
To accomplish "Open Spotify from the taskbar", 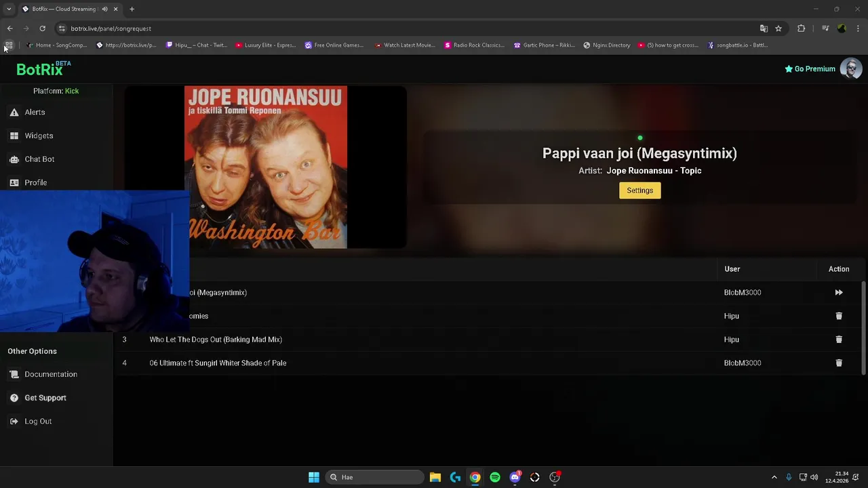I will (495, 477).
